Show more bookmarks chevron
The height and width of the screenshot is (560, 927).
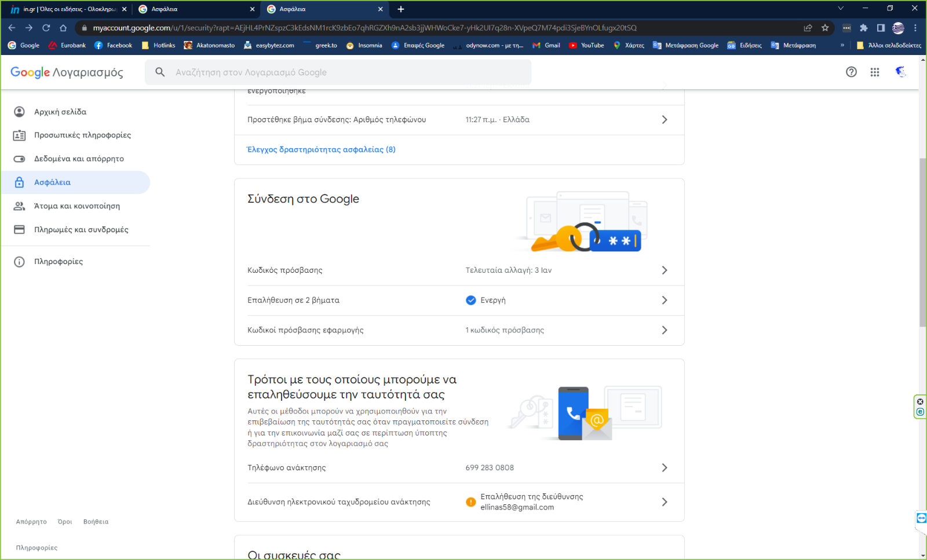click(x=842, y=45)
